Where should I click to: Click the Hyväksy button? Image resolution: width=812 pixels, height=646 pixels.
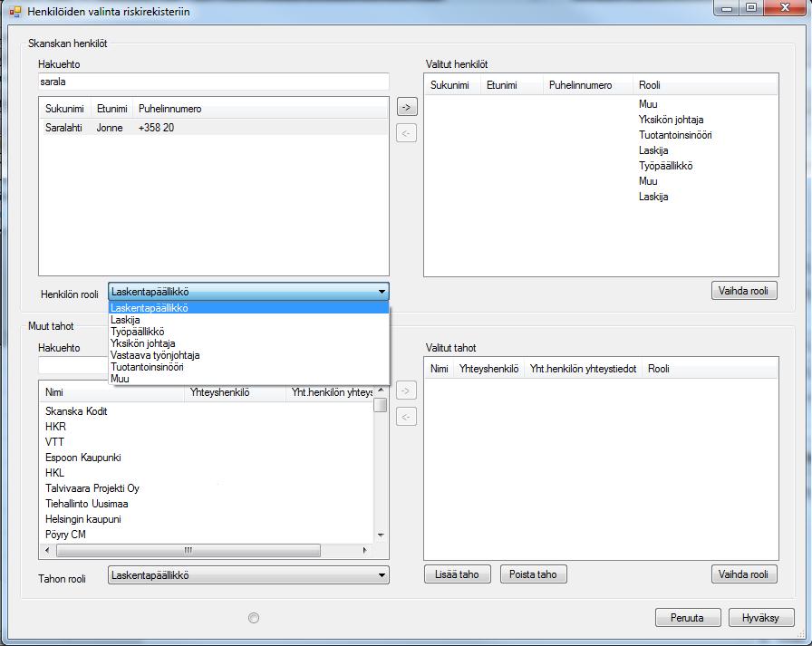760,618
